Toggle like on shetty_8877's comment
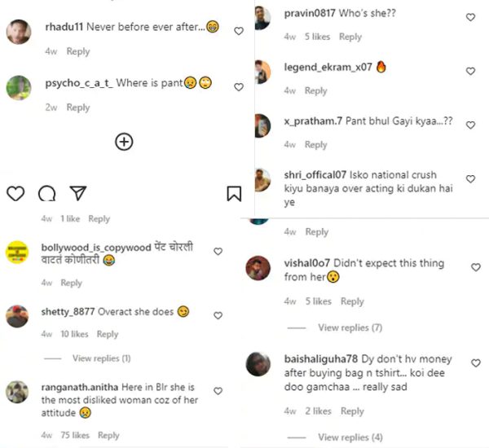Image resolution: width=489 pixels, height=448 pixels. 218,315
